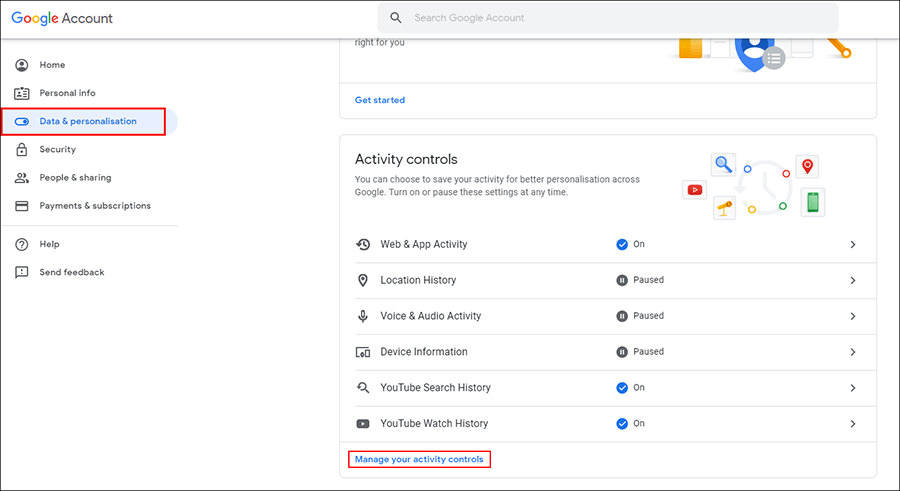Click the People & sharing icon

22,177
